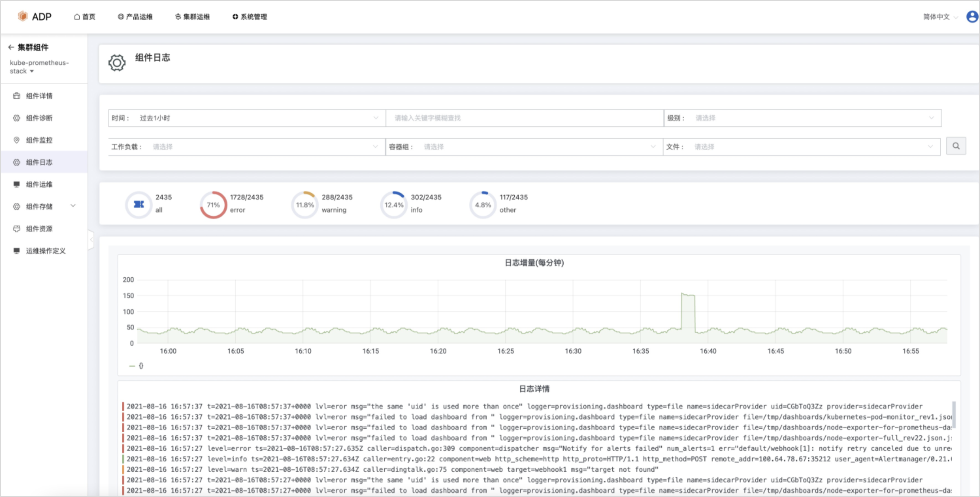Click the 组件详情 sidebar icon
The width and height of the screenshot is (980, 497).
tap(16, 96)
